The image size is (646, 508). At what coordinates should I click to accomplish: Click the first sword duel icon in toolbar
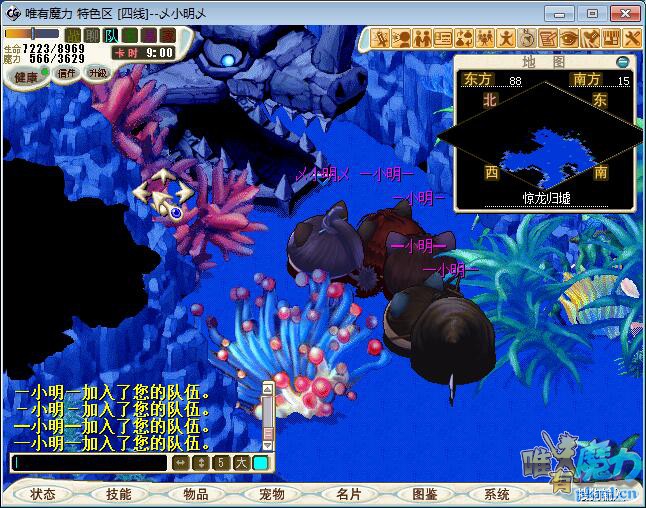click(380, 39)
